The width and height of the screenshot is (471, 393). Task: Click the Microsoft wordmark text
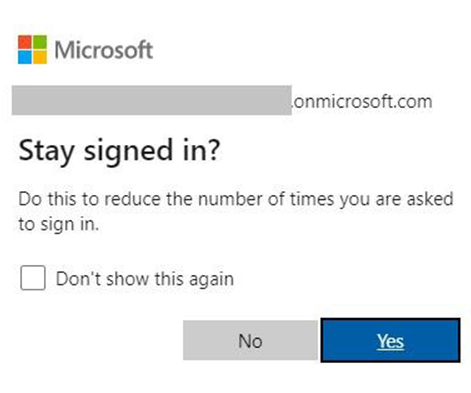tap(104, 50)
